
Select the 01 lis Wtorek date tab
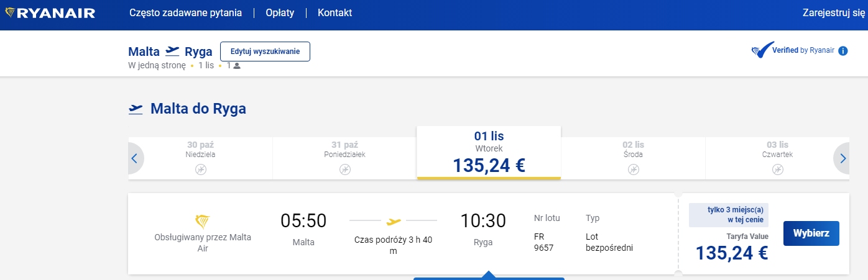(x=489, y=153)
